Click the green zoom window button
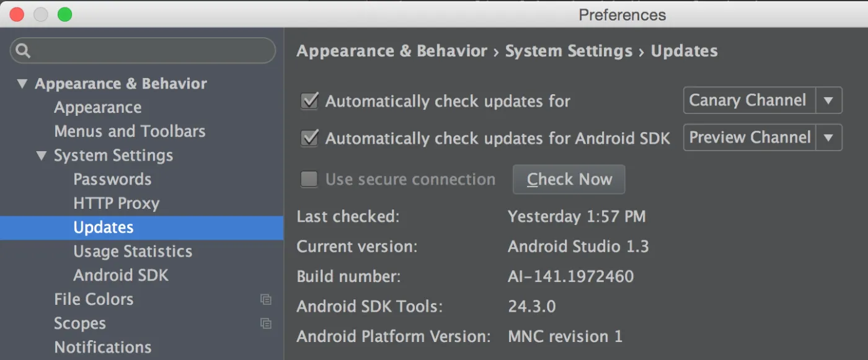 65,14
